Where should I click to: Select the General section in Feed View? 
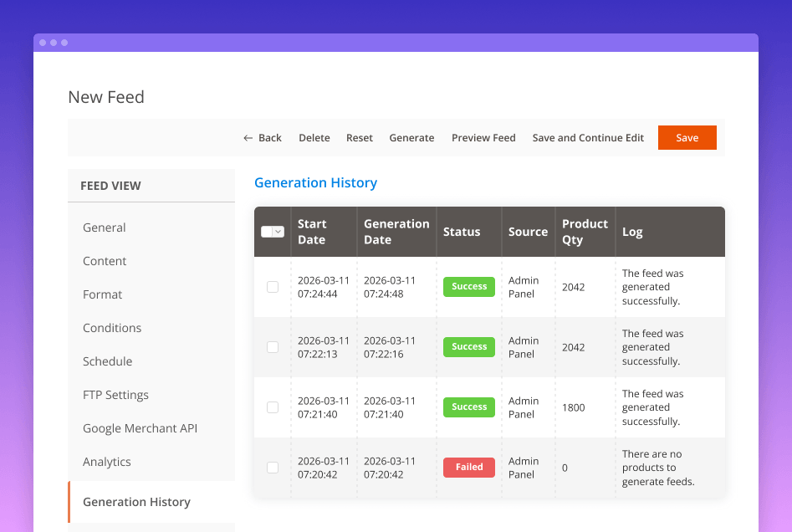click(104, 227)
